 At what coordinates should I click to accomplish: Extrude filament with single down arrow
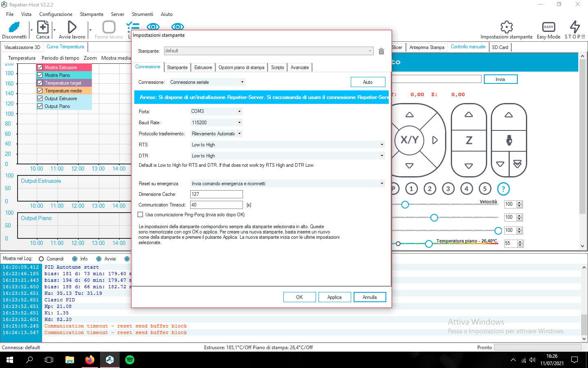(x=500, y=164)
